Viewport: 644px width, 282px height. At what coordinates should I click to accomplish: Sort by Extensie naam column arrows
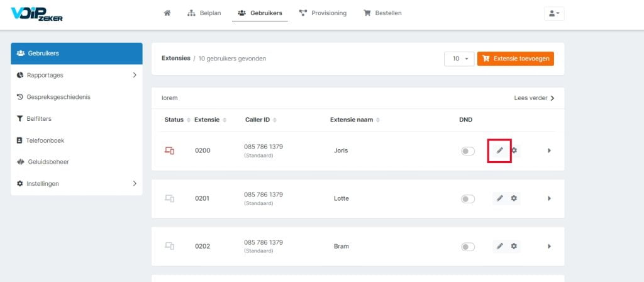click(377, 120)
